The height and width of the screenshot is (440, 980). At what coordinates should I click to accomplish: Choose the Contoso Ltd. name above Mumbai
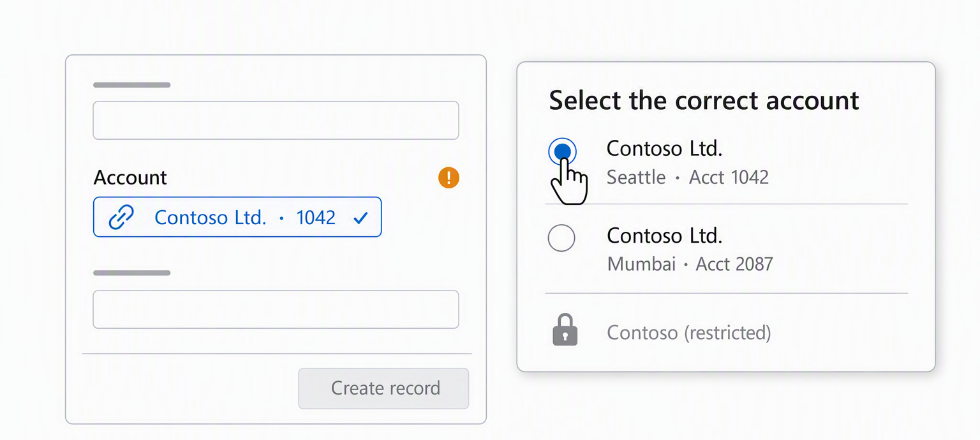pyautogui.click(x=664, y=236)
